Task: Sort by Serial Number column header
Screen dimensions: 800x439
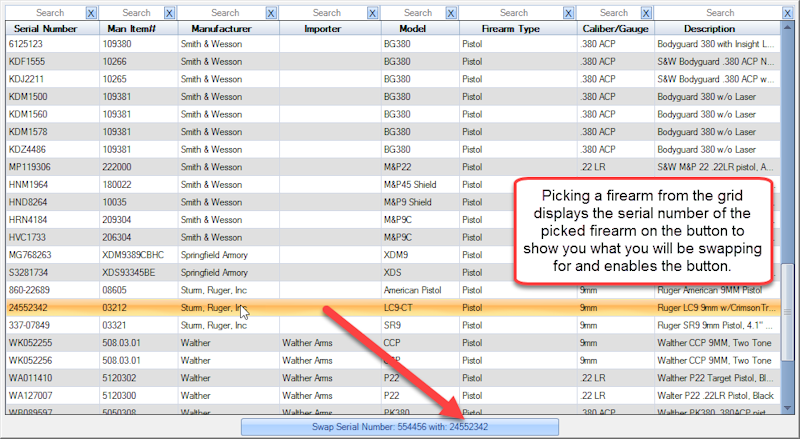Action: [x=53, y=29]
